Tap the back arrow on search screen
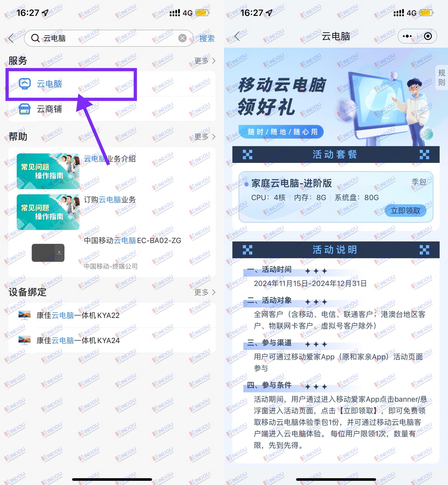The height and width of the screenshot is (485, 448). 11,38
